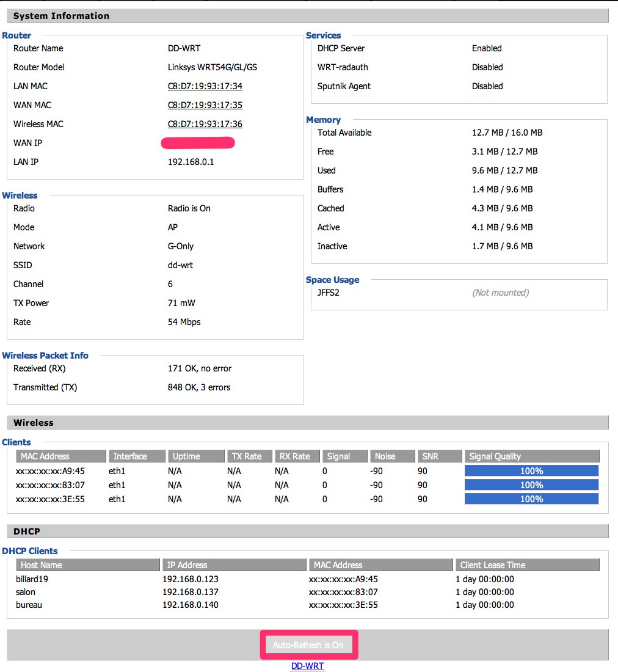This screenshot has height=672, width=618.
Task: Select wireless client xx:xx:xx:xx:83:07
Action: (50, 485)
